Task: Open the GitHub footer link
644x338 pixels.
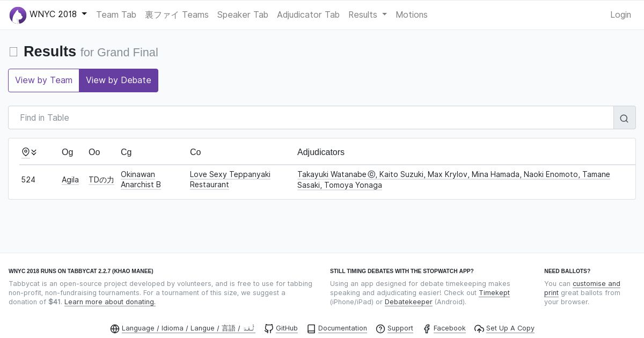Action: coord(287,328)
